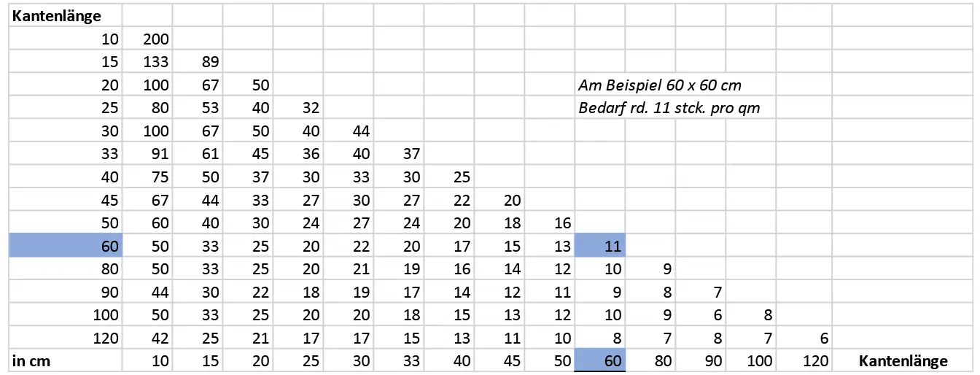
Task: Click the highlighted cell with value 11
Action: (x=600, y=246)
